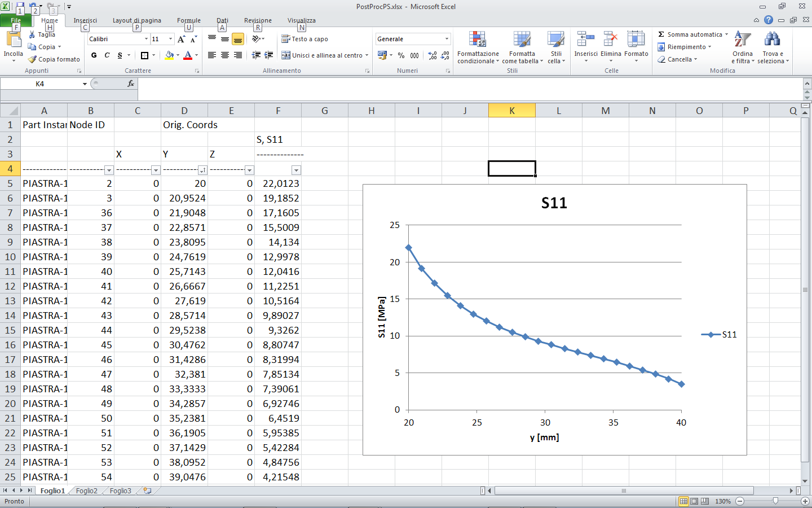Click the zoom slider handle

[x=776, y=501]
